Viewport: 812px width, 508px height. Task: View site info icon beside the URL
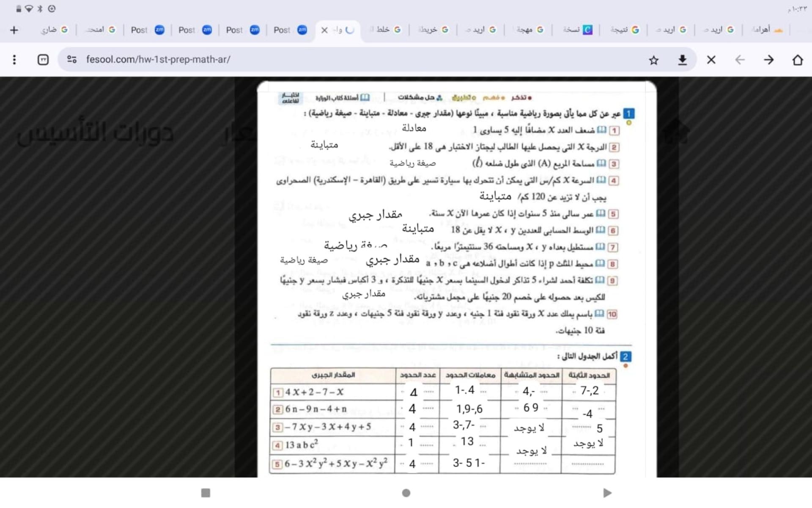(72, 60)
